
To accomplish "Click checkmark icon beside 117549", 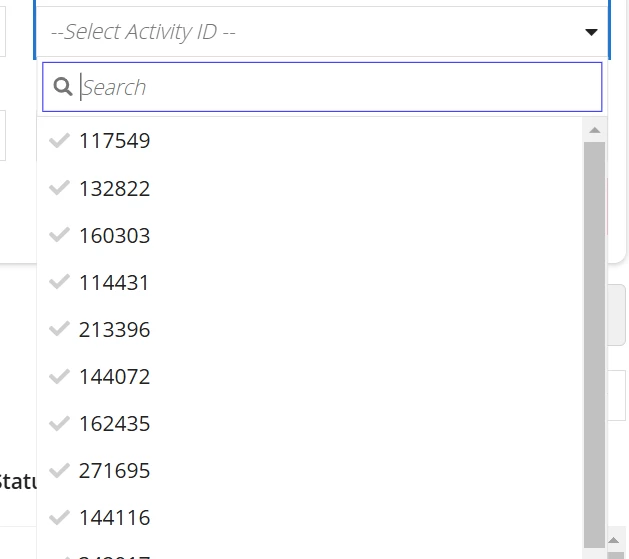I will click(59, 140).
